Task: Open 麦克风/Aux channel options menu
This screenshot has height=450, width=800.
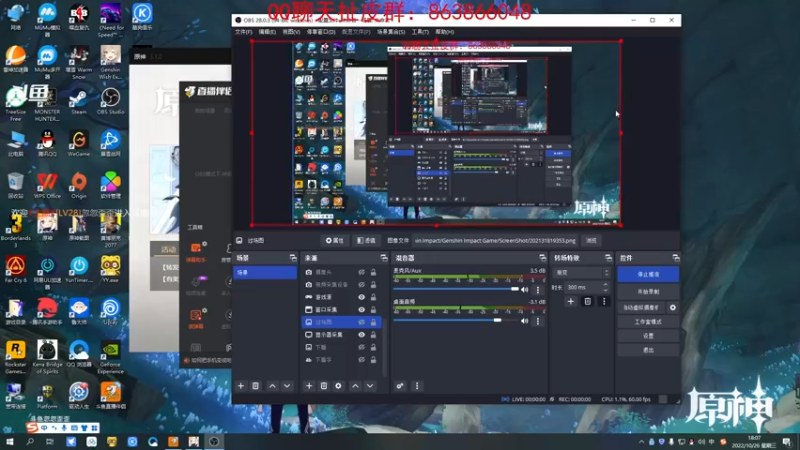Action: 538,290
